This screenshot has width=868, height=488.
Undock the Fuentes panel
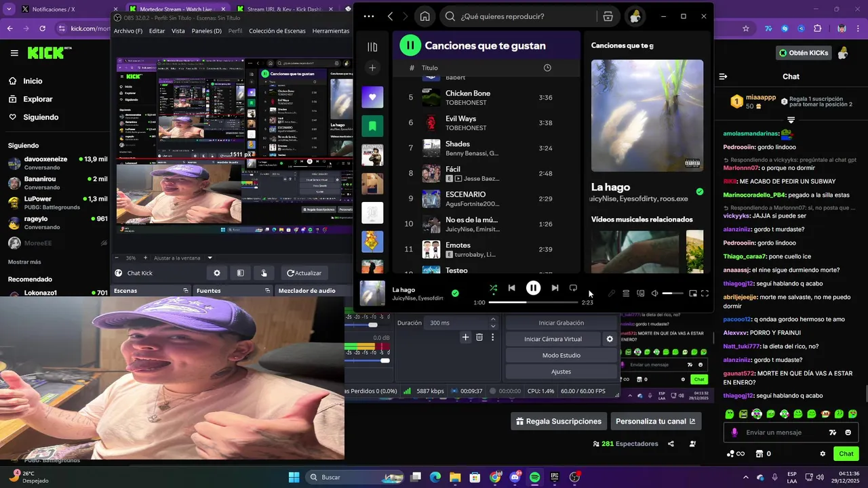(x=269, y=291)
